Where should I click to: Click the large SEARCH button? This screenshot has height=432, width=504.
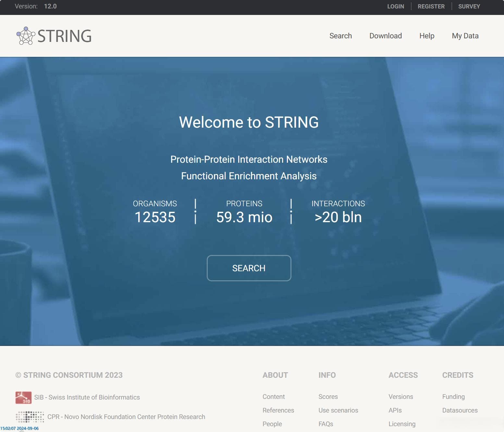249,268
